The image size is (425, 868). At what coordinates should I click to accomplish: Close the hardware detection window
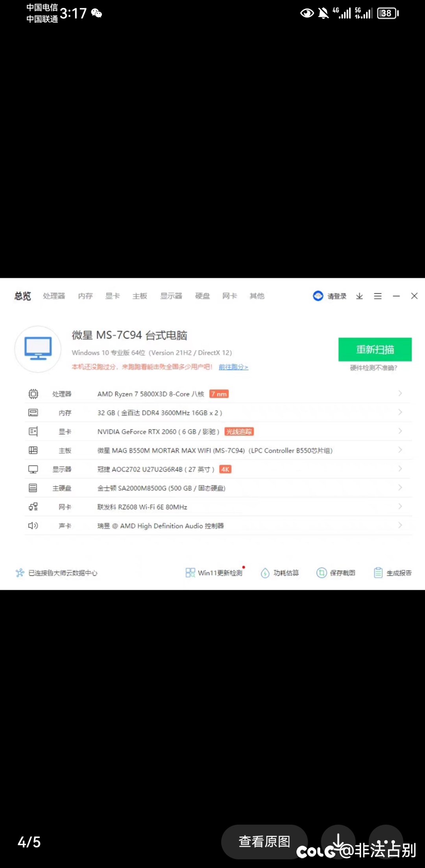(x=414, y=296)
